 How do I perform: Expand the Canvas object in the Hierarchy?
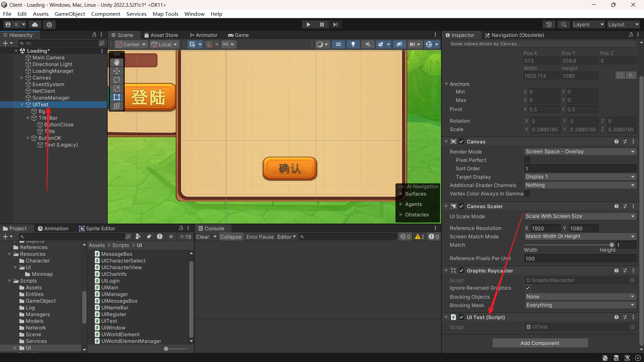coord(22,78)
